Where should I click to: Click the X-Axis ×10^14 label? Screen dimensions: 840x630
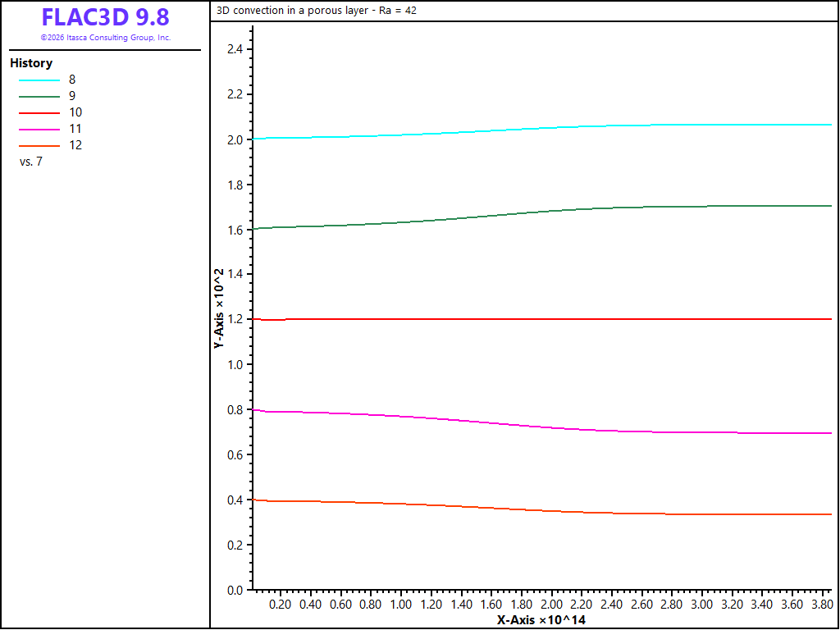pyautogui.click(x=541, y=620)
